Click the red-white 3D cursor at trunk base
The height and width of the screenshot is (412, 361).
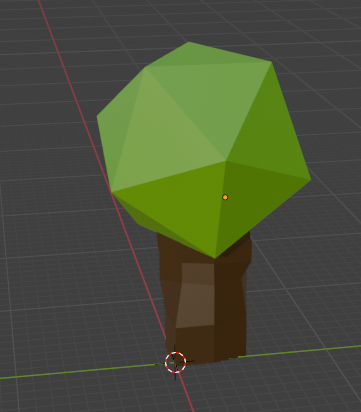(176, 362)
